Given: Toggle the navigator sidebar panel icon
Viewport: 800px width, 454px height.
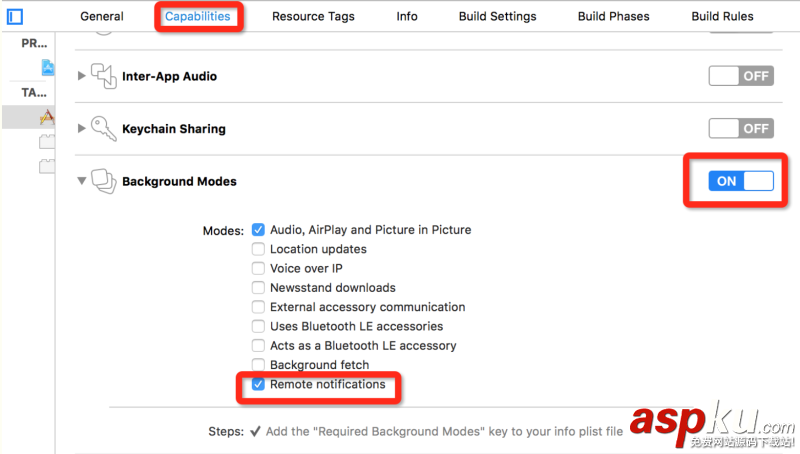Looking at the screenshot, I should point(14,16).
